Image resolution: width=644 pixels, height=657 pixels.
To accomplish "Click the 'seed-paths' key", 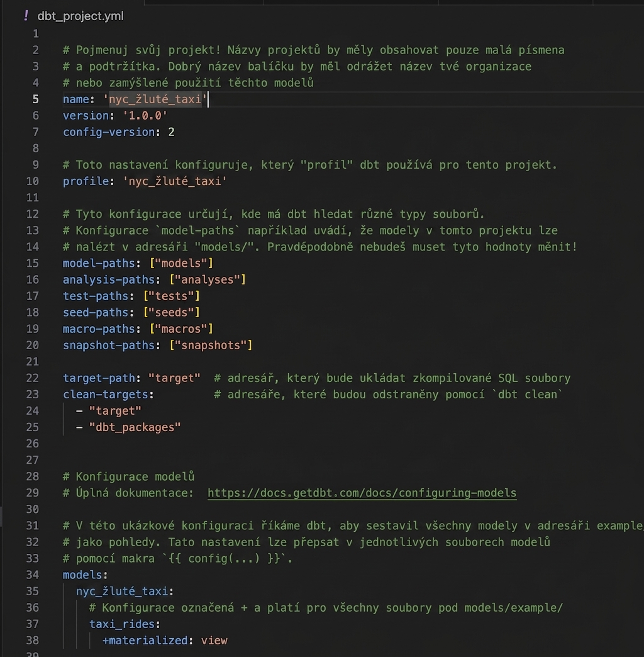I will 96,313.
